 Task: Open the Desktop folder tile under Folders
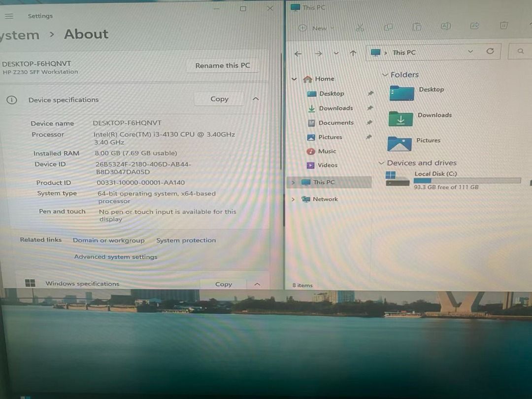(x=417, y=93)
